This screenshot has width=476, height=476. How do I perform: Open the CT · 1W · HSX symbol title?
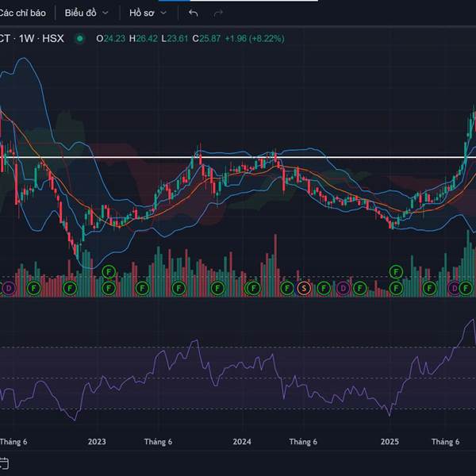(x=32, y=38)
